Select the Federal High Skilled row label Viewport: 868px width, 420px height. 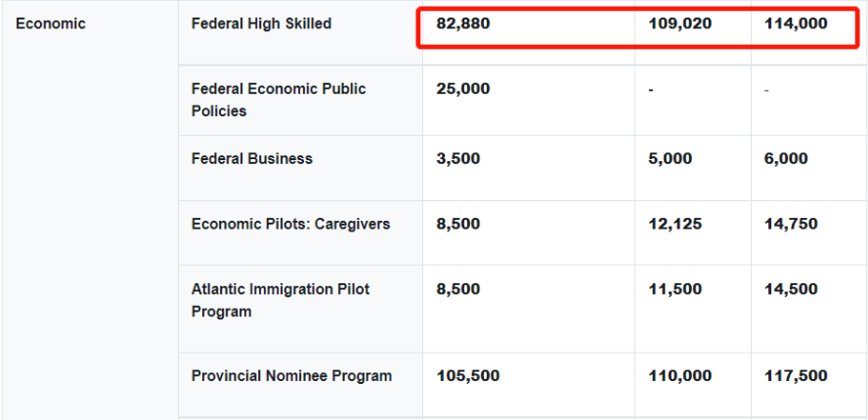(261, 23)
